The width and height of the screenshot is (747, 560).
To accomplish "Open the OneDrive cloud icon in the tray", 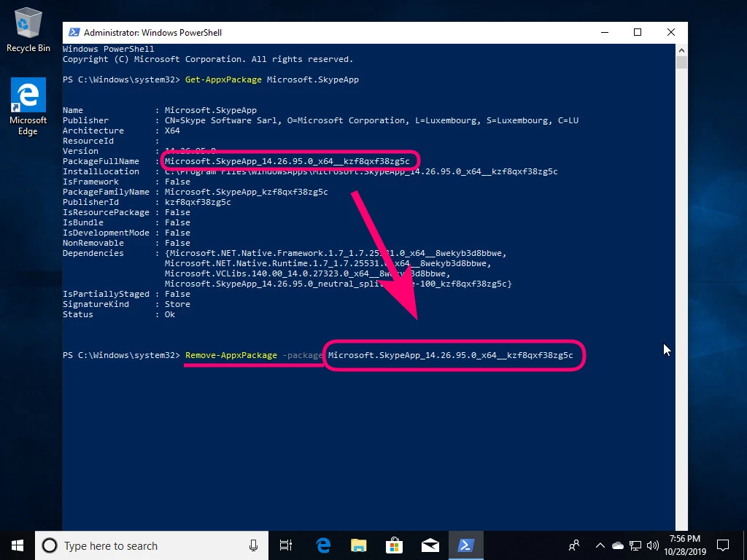I will (616, 545).
